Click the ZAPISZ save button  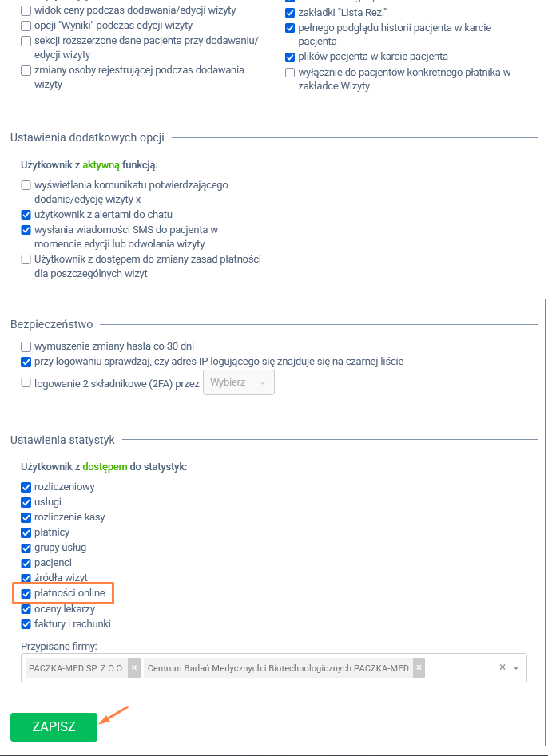point(54,727)
